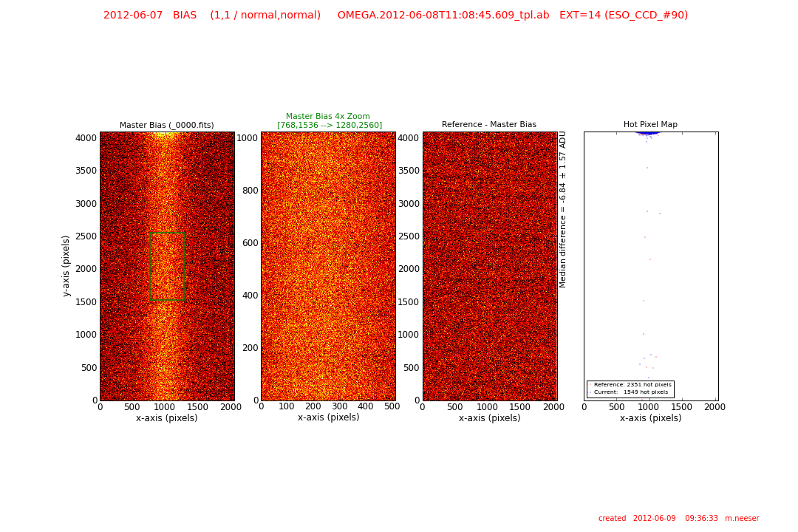Click the 'Reference: 2351 hot pixels' legend entry
The width and height of the screenshot is (798, 532).
(632, 385)
